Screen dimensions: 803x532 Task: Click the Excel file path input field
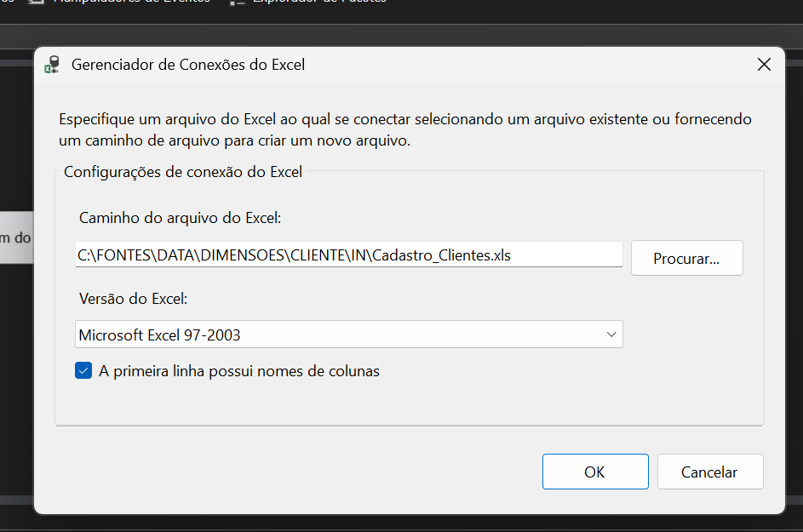pyautogui.click(x=349, y=255)
